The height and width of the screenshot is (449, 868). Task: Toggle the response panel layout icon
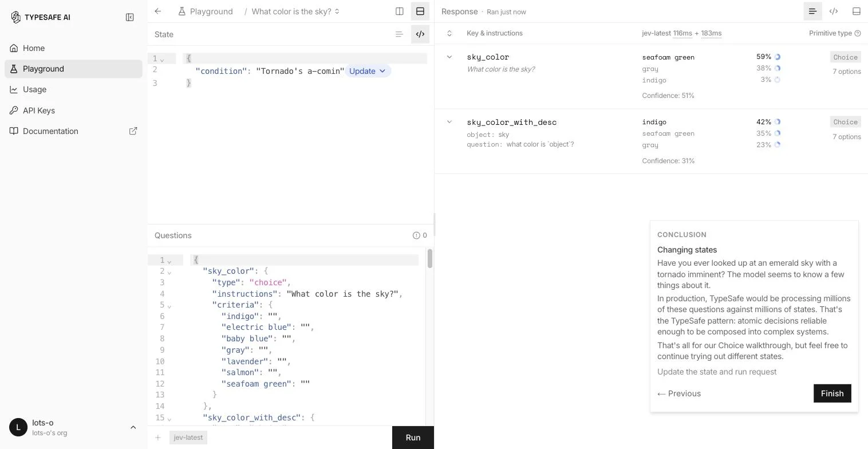coord(857,11)
